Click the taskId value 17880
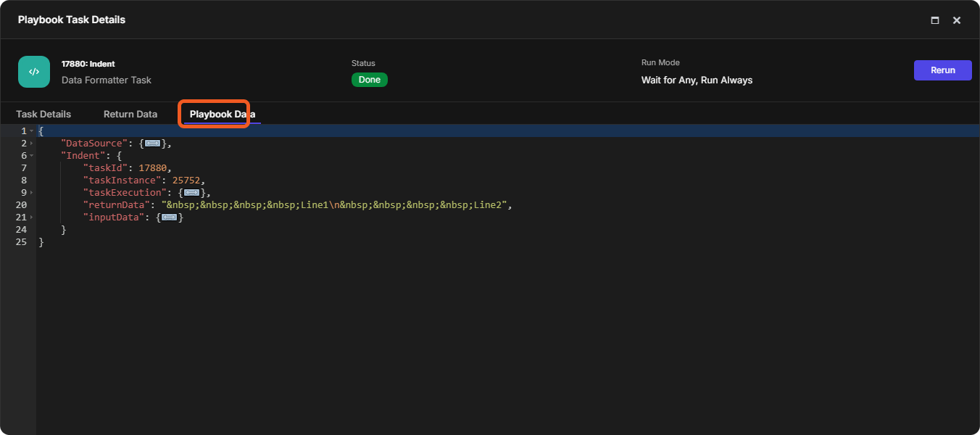This screenshot has width=980, height=435. coord(155,168)
